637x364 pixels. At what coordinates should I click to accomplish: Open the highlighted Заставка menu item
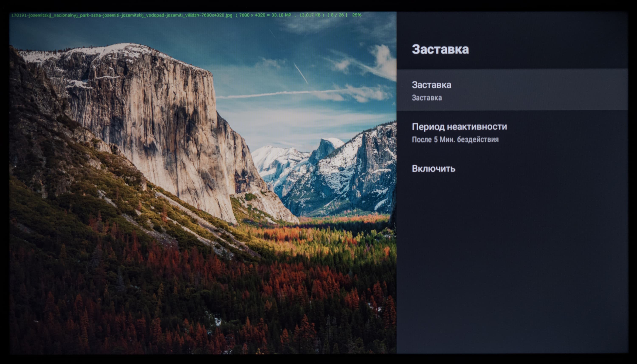(431, 85)
